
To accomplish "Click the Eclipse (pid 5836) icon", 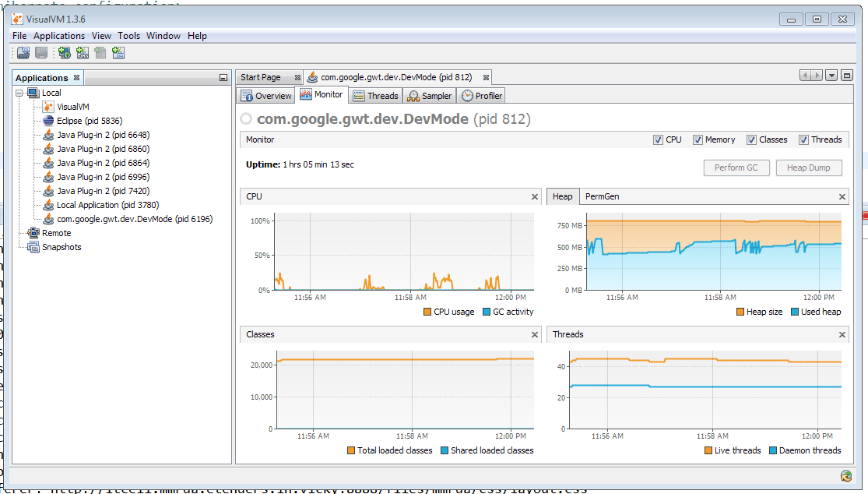I will click(x=49, y=121).
